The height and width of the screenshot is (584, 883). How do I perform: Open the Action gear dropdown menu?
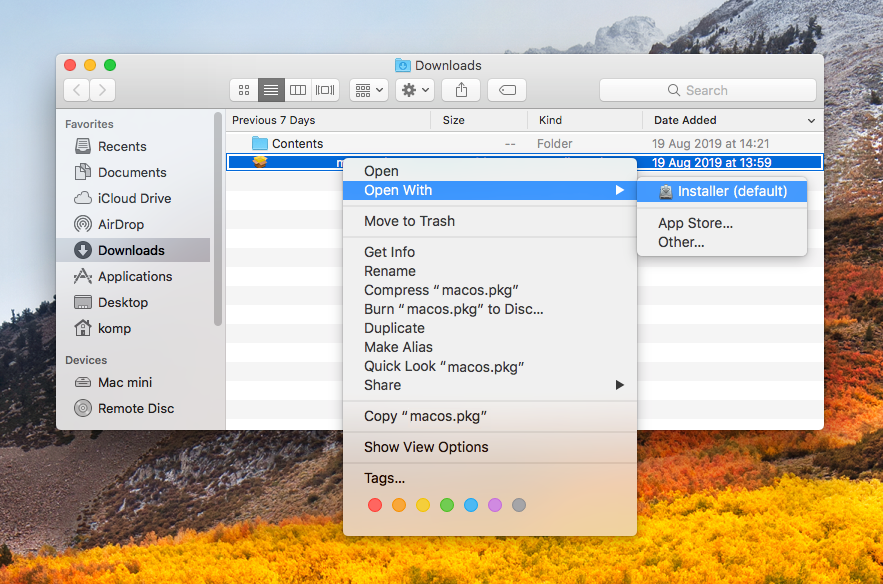pyautogui.click(x=414, y=90)
